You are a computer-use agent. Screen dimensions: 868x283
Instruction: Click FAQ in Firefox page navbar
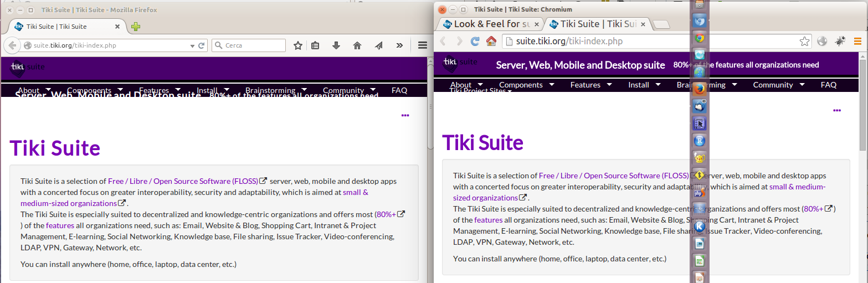pos(399,90)
